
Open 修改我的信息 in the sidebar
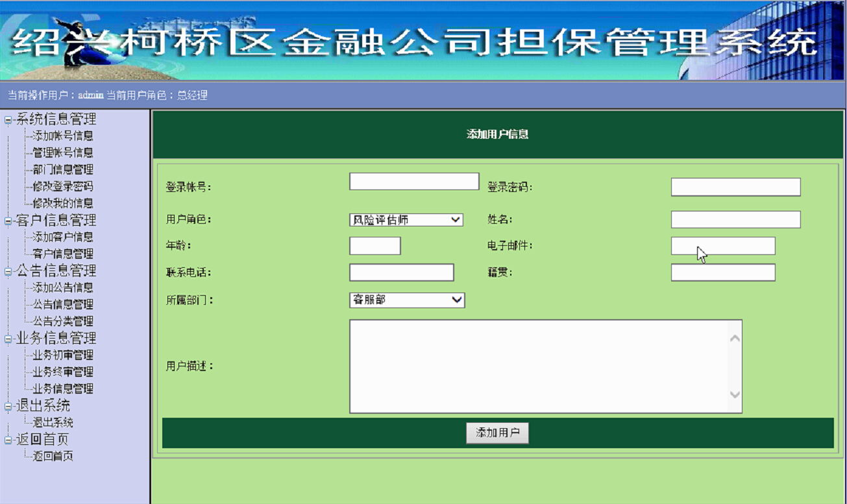coord(63,204)
